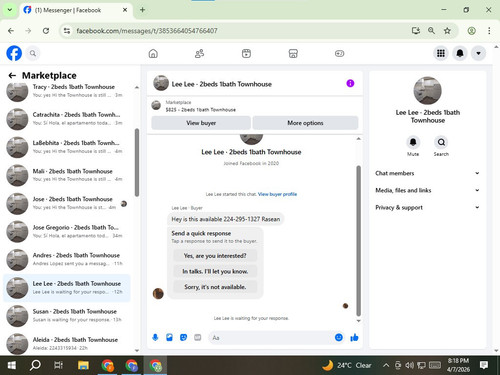This screenshot has height=375, width=500.
Task: Reload the page in Chrome
Action: pos(46,31)
